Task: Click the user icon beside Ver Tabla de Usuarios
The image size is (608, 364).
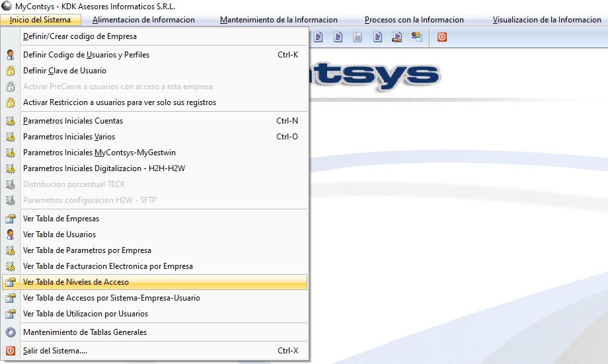Action: click(x=10, y=235)
